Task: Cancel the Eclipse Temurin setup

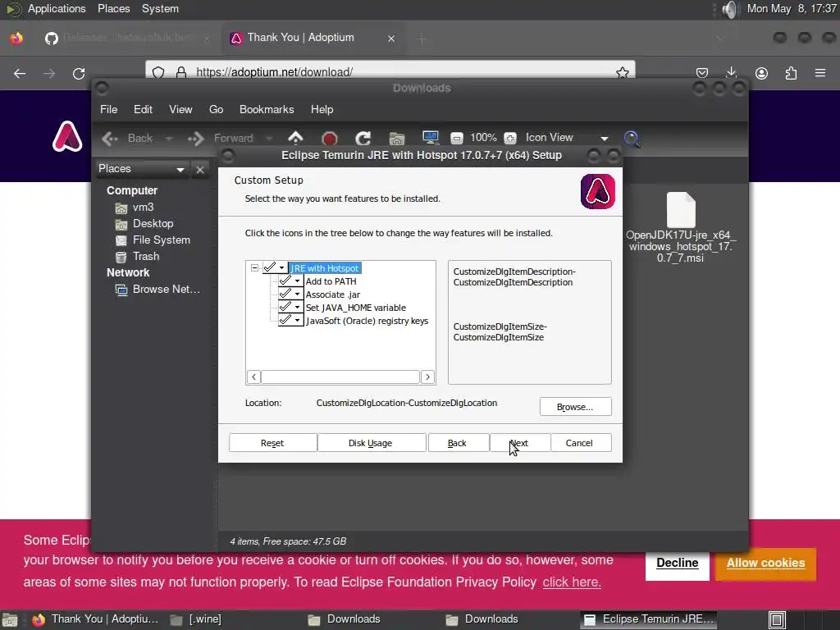Action: click(x=581, y=443)
